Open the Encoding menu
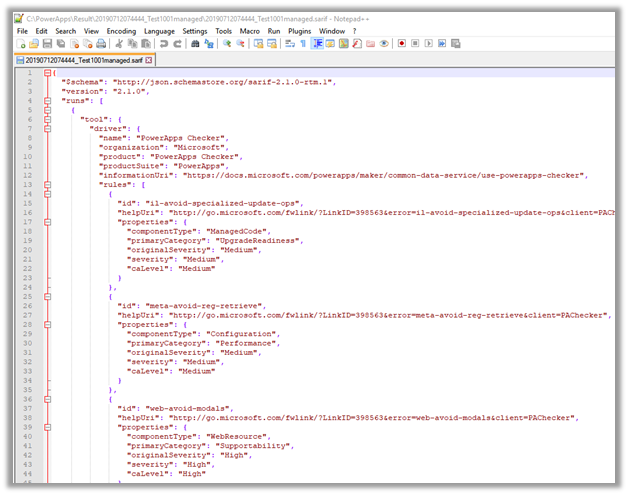The width and height of the screenshot is (628, 495). click(x=121, y=31)
